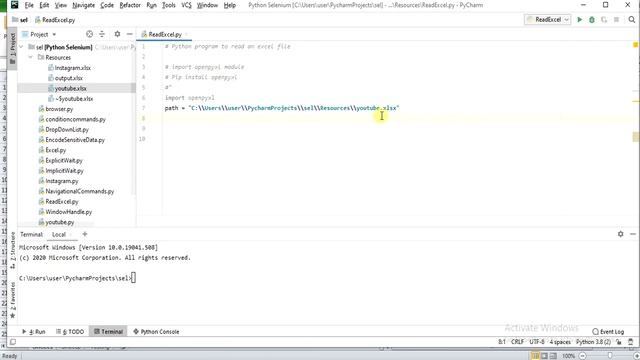Click the Excel window zoom slider
The width and height of the screenshot is (640, 360).
tap(609, 356)
